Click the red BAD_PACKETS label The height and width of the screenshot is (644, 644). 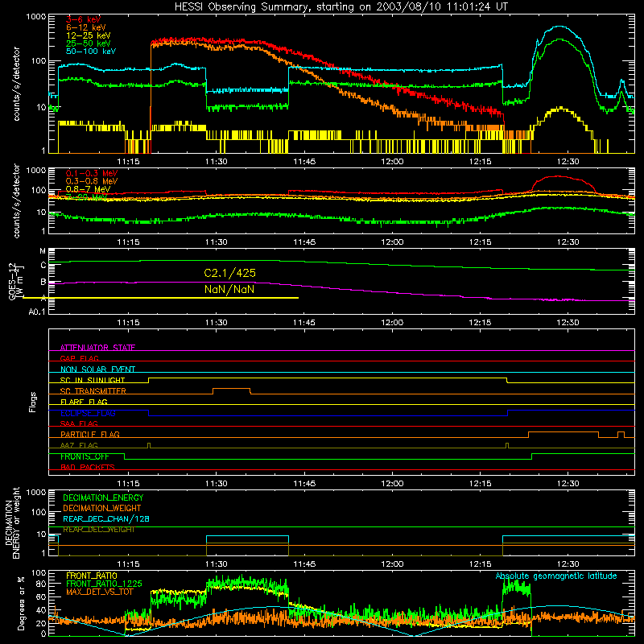tap(88, 467)
